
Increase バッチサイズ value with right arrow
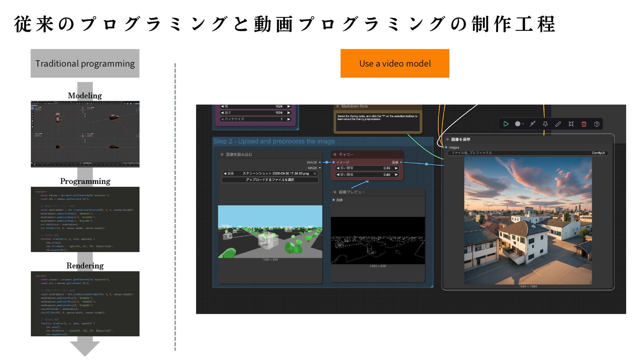tap(289, 119)
